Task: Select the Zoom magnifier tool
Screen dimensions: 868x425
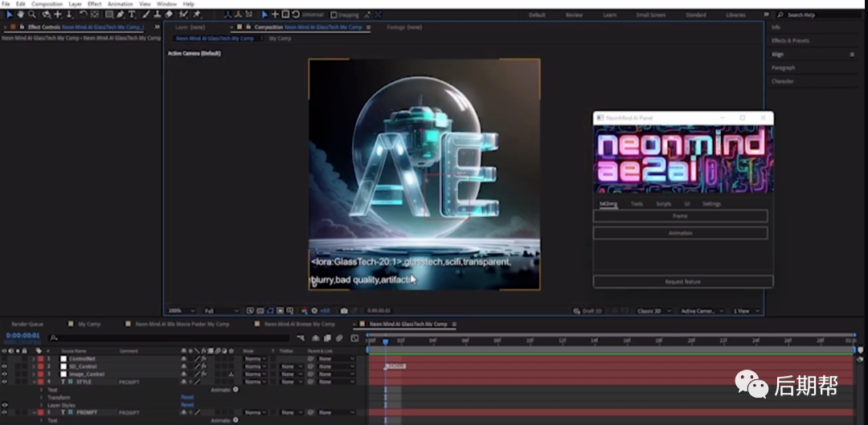Action: (32, 14)
